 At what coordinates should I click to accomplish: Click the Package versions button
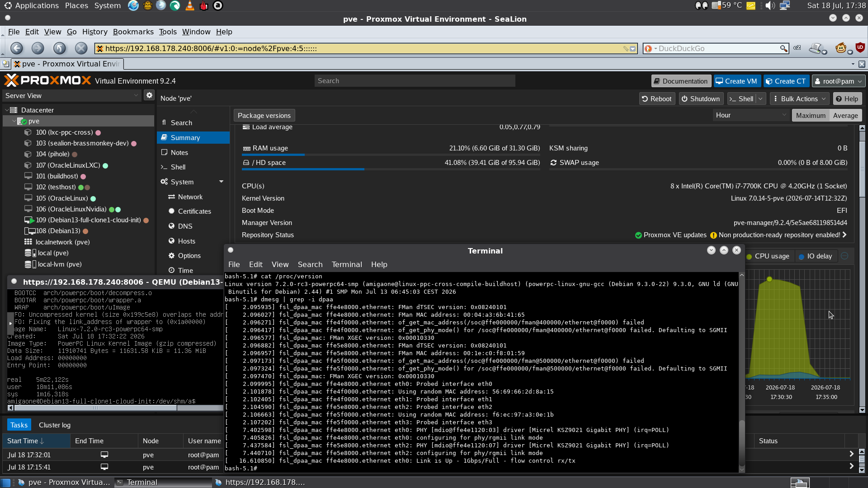[x=264, y=116]
